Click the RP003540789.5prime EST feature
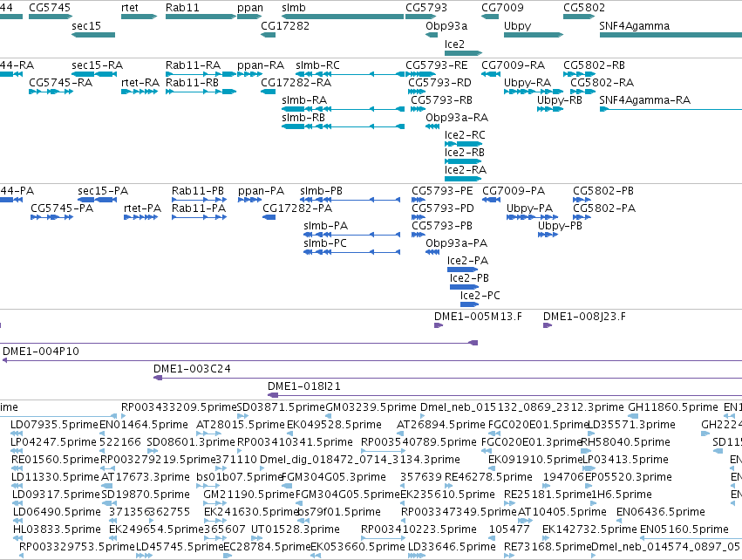 pyautogui.click(x=383, y=451)
